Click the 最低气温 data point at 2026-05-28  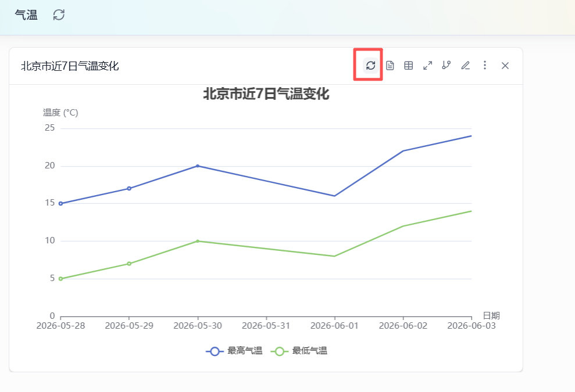click(x=61, y=279)
